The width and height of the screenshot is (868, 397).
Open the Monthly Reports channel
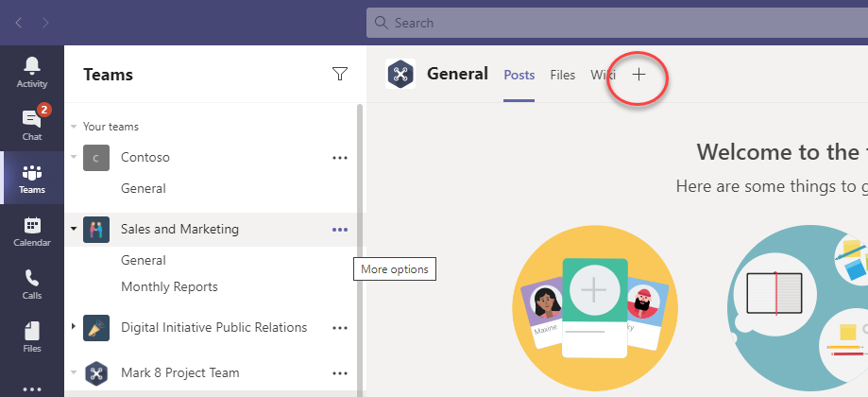(x=169, y=286)
